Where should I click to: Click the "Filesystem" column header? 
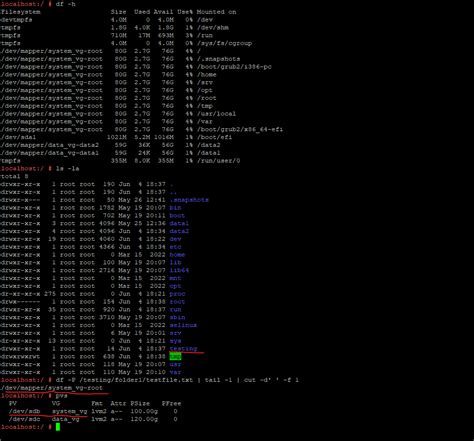pyautogui.click(x=20, y=12)
